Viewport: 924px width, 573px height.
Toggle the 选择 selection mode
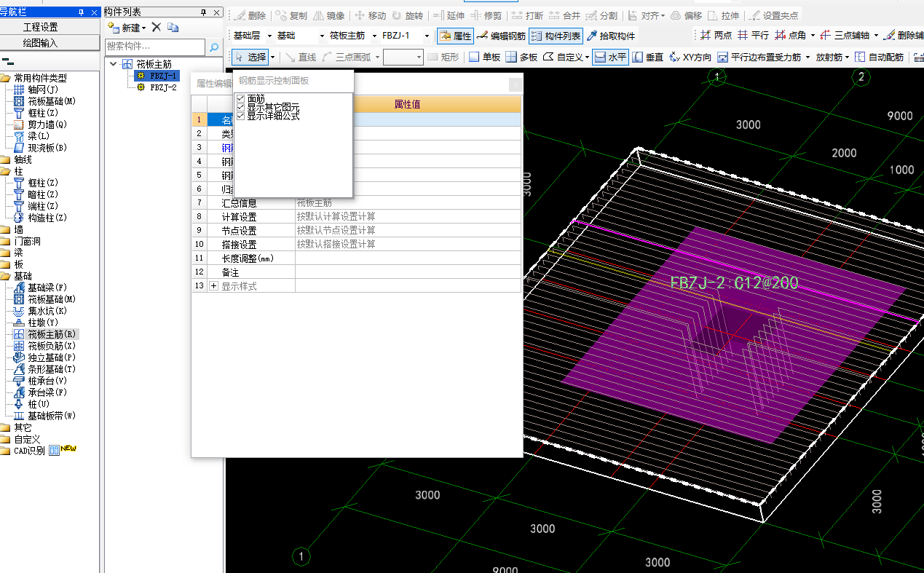250,57
